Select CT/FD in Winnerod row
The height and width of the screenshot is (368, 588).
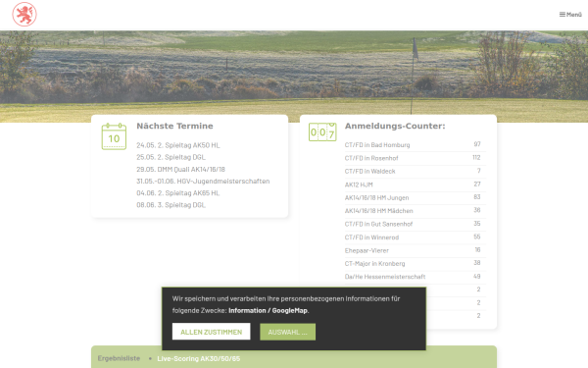point(416,237)
